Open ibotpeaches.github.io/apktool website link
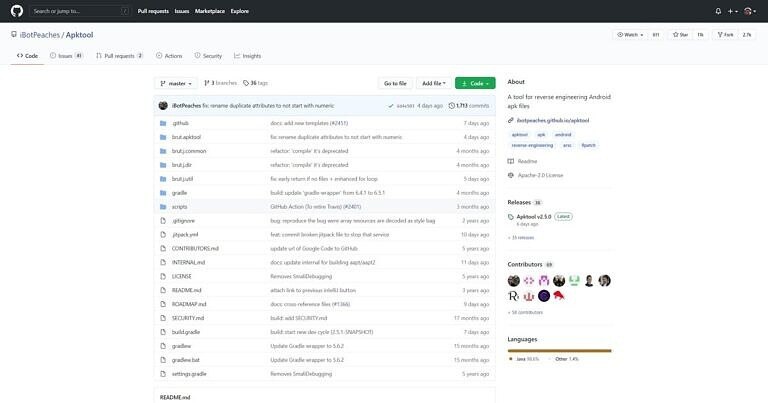 pyautogui.click(x=553, y=120)
